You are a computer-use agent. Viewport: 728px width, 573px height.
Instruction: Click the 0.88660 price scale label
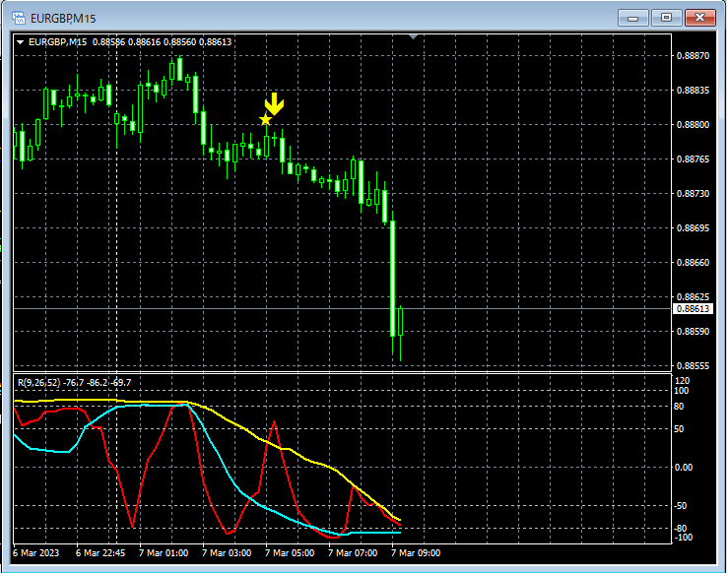694,263
